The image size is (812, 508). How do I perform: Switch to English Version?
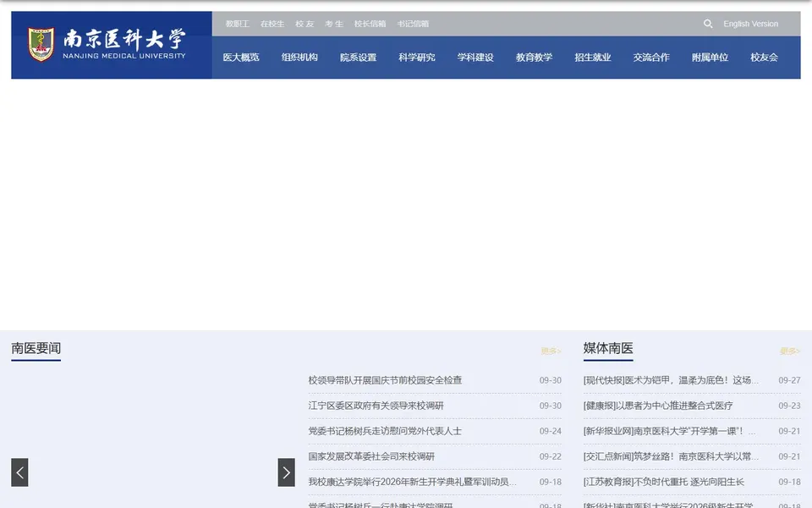pos(750,24)
